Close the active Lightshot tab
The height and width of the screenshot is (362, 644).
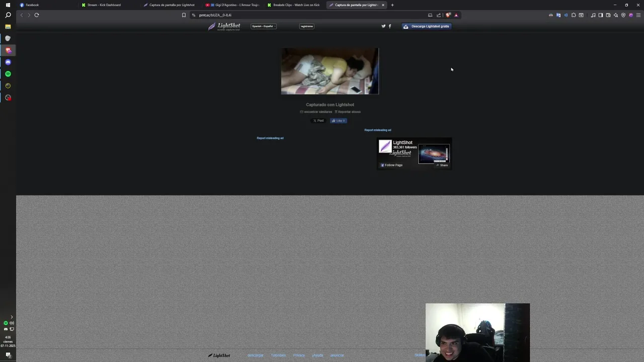383,5
